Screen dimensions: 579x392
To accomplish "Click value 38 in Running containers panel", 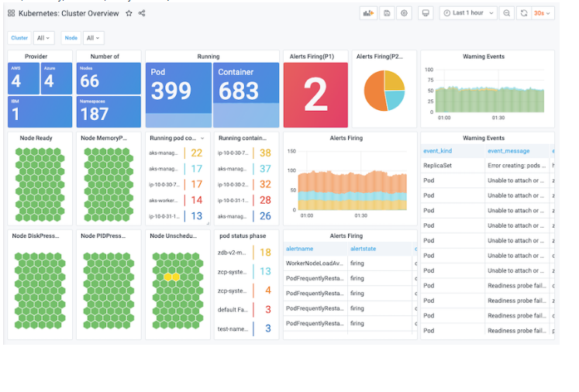I will [265, 153].
